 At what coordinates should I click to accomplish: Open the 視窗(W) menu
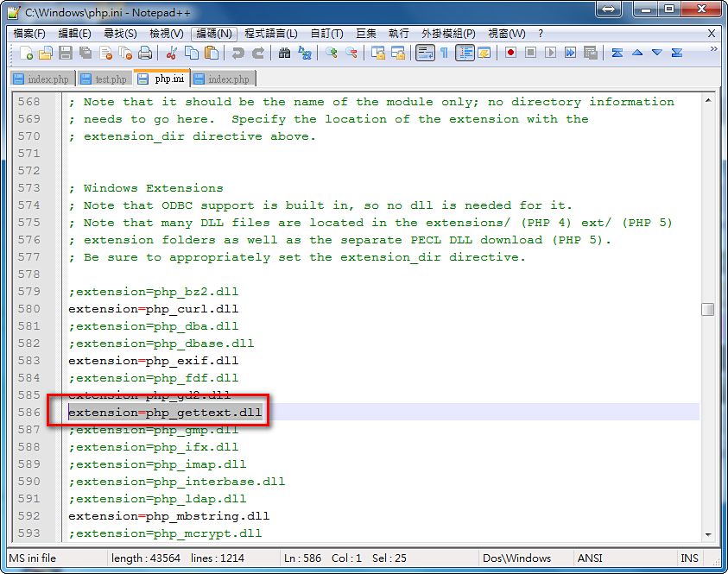[x=507, y=34]
